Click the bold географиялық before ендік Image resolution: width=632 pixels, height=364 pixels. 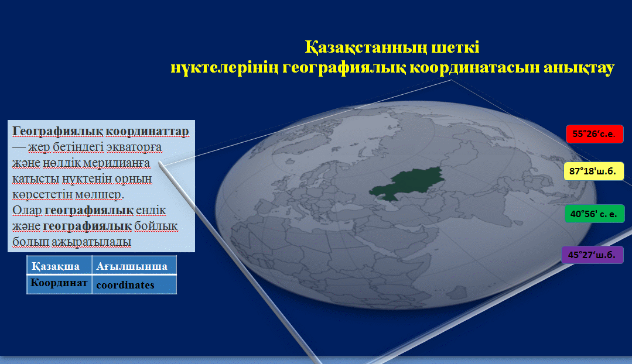pyautogui.click(x=88, y=210)
